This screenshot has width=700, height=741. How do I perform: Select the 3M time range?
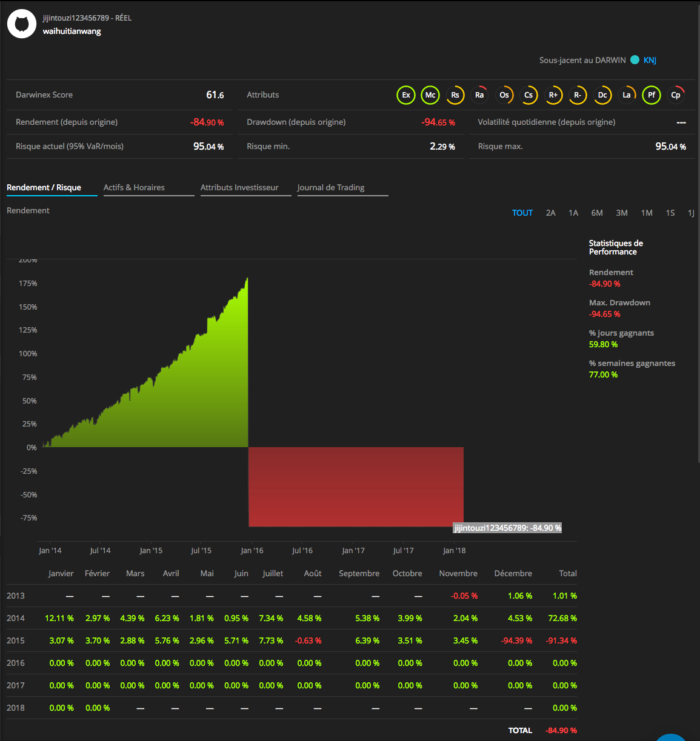click(622, 213)
